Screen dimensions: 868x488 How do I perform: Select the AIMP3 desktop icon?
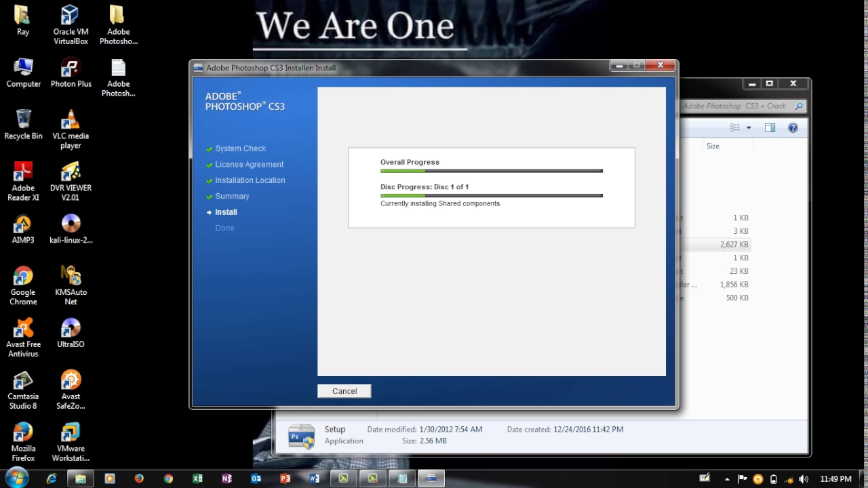point(23,229)
